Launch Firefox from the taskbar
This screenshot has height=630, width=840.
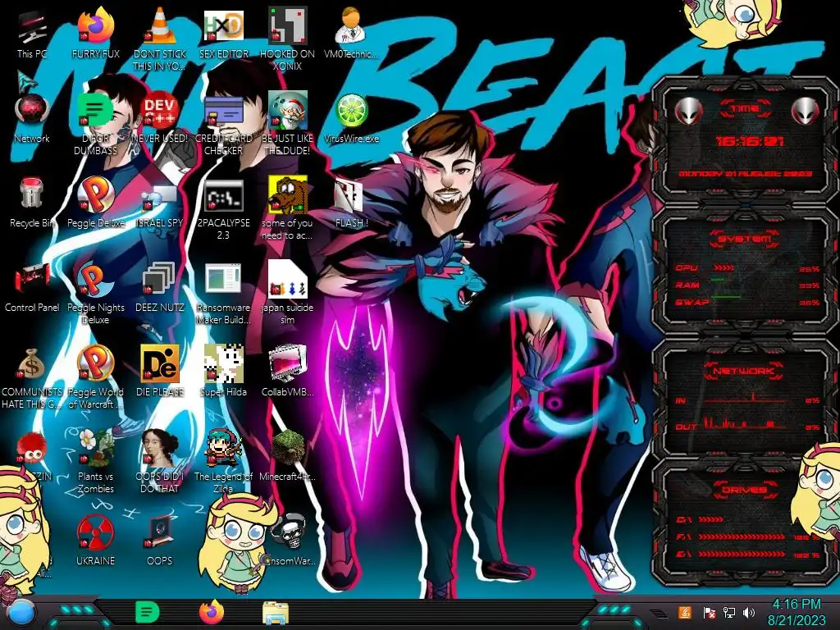point(212,612)
